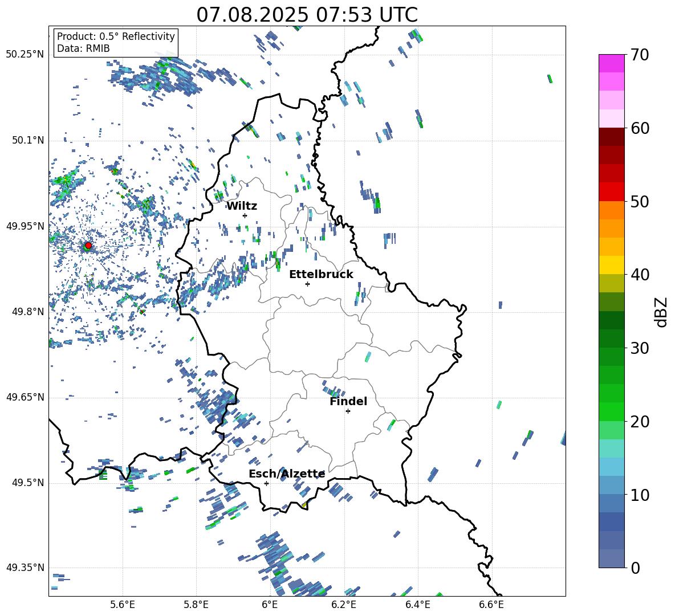The image size is (675, 616).
Task: Click the 0 dBZ colorbar tick label
Action: (x=635, y=568)
